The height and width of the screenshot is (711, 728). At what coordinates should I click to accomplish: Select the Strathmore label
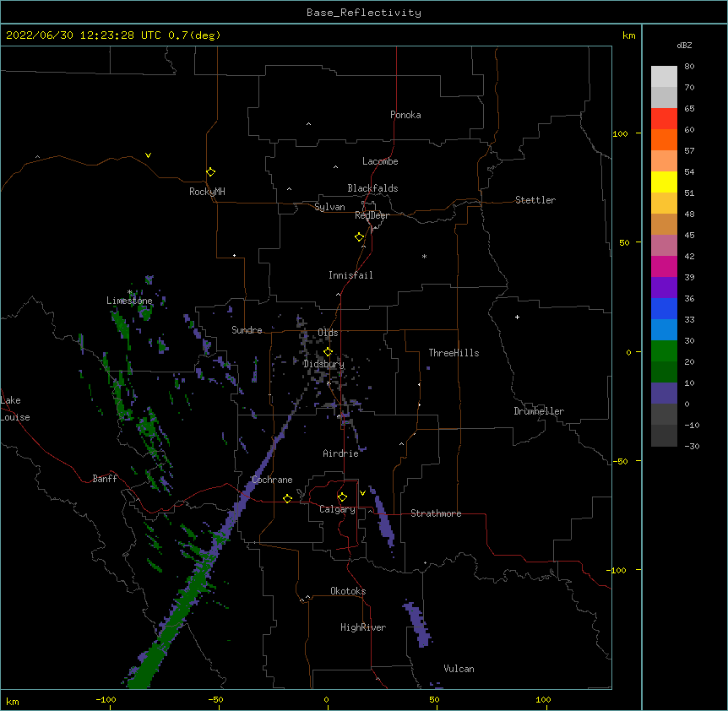click(x=436, y=513)
